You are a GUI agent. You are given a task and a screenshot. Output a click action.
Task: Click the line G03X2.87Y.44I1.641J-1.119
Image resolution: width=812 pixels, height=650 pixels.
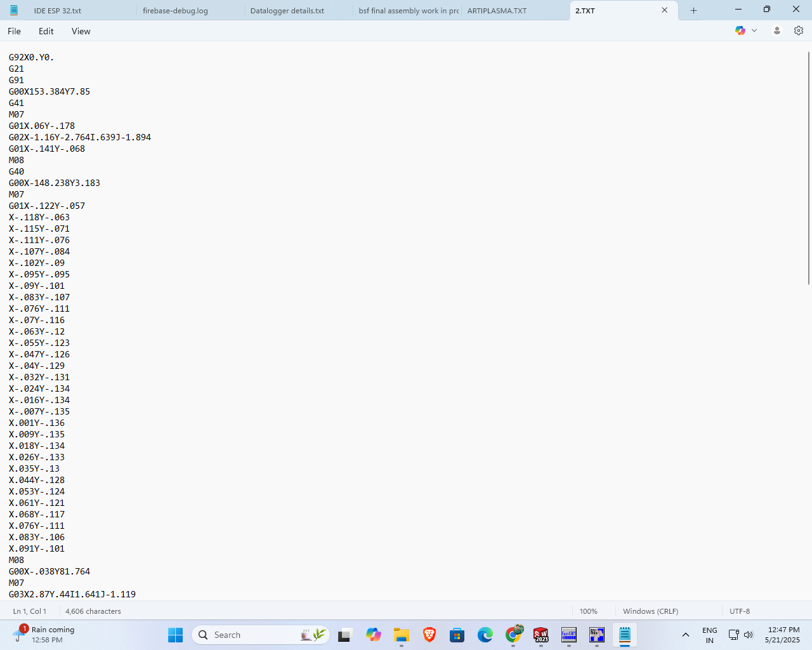pos(72,594)
